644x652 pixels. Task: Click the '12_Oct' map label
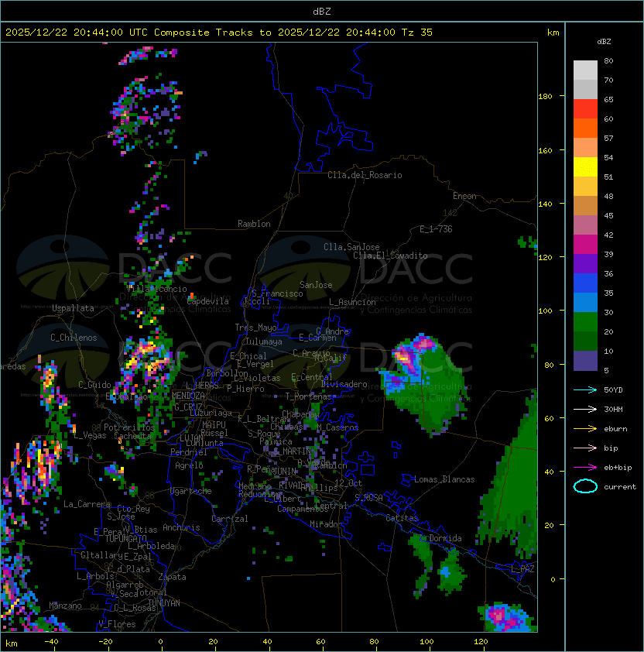348,483
